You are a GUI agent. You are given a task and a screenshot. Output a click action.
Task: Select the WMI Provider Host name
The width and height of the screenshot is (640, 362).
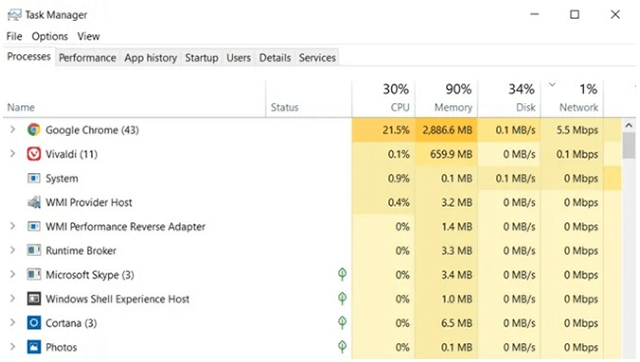pyautogui.click(x=89, y=202)
